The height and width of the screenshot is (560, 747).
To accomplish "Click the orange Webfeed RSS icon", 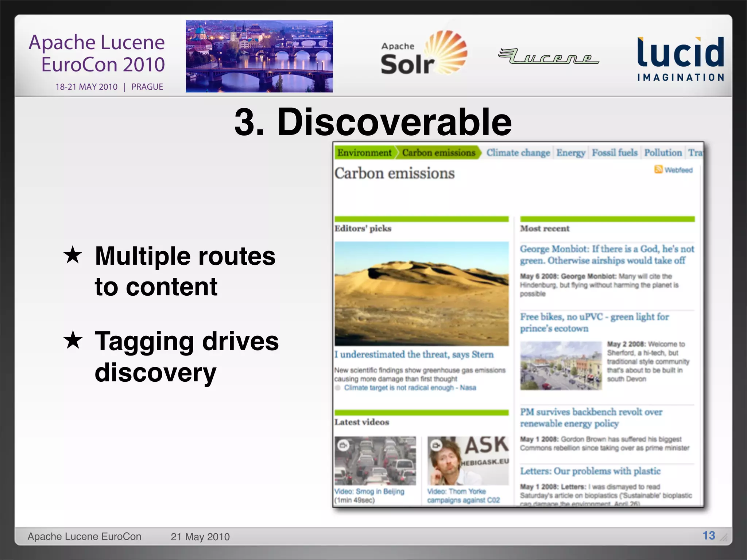I will 658,170.
